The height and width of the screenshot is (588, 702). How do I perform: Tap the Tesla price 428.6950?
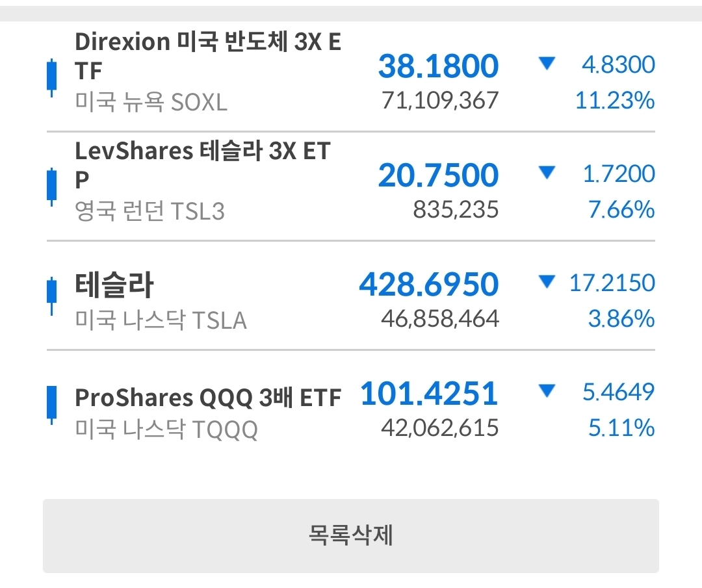click(429, 285)
